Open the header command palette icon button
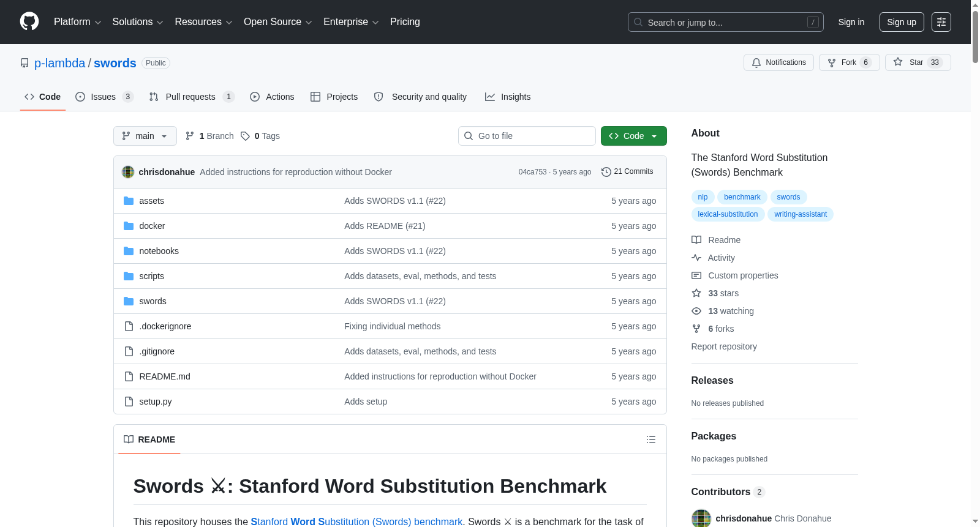This screenshot has width=980, height=527. coord(941,22)
